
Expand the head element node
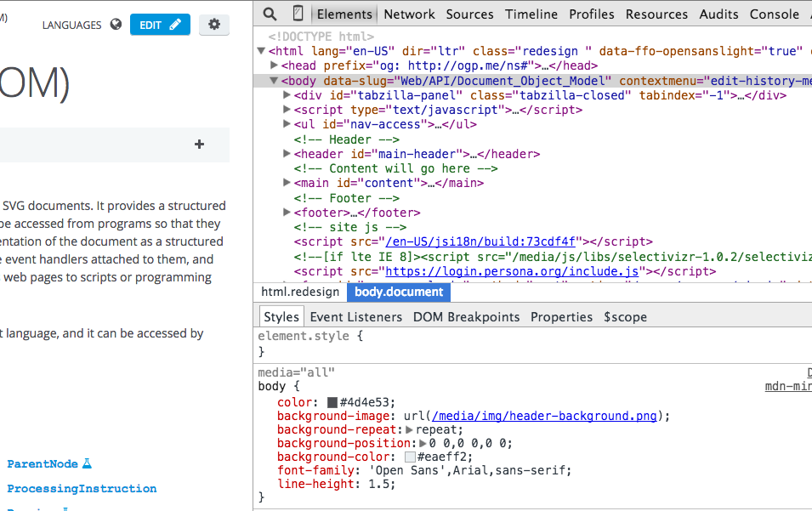[x=274, y=65]
